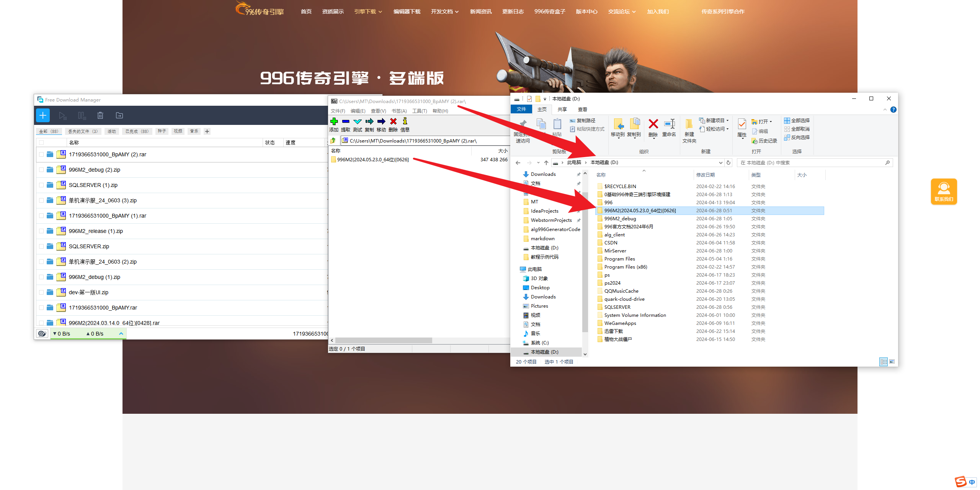
Task: Tick the checkbox for SQLSERVER (1).zip
Action: (x=41, y=185)
